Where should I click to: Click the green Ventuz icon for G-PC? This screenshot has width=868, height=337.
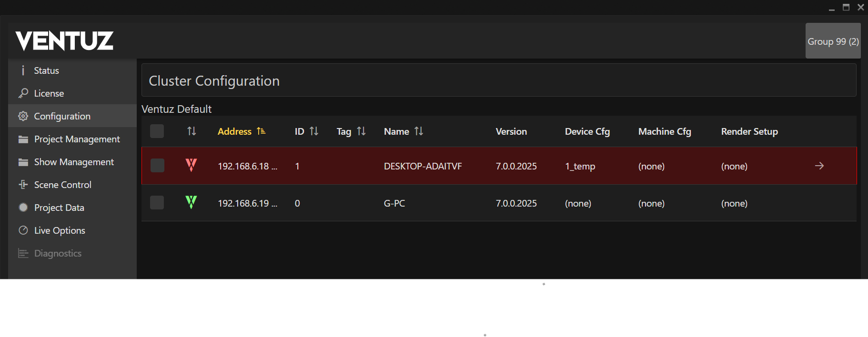coord(191,202)
